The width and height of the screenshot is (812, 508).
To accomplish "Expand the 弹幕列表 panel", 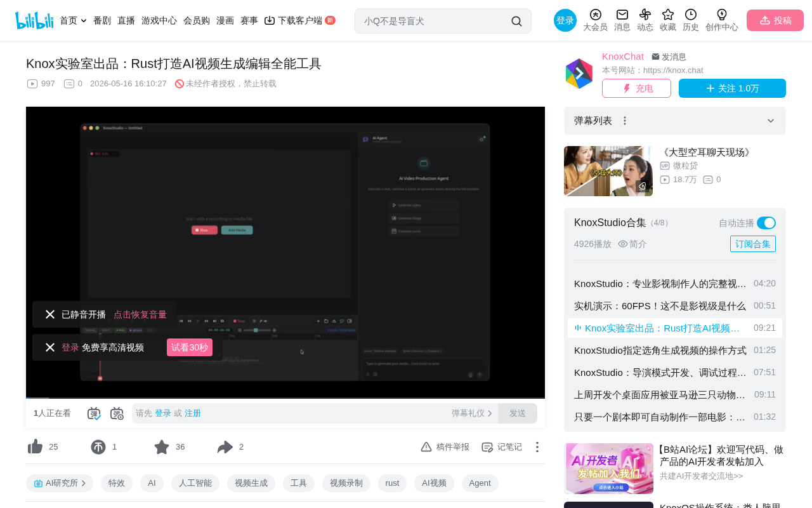I will tap(771, 121).
